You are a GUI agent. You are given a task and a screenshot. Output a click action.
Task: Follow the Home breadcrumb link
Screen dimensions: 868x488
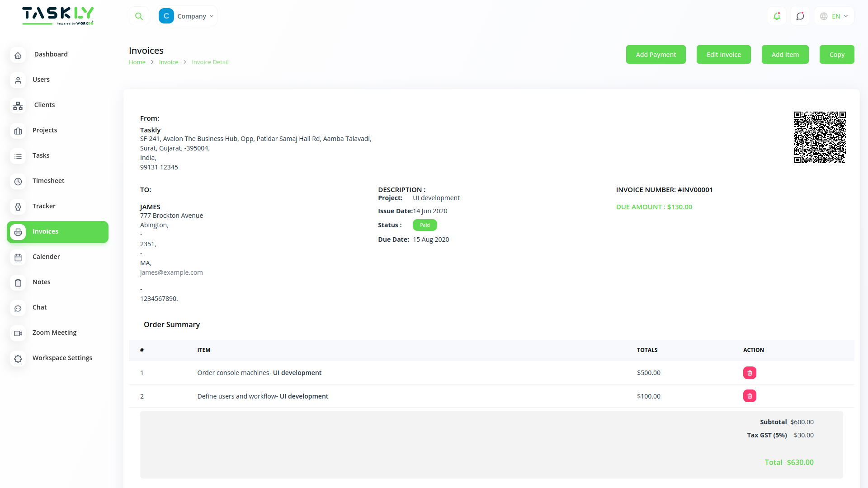tap(137, 62)
